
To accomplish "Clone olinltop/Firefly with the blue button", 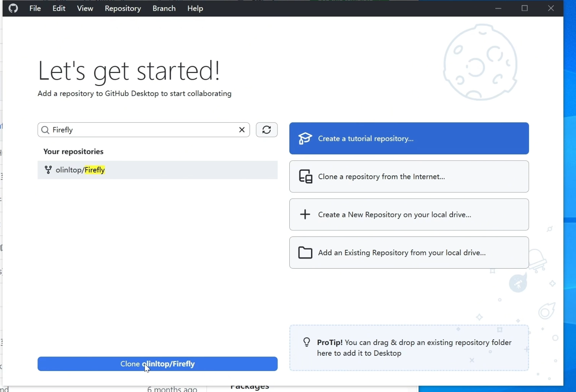I will point(157,364).
